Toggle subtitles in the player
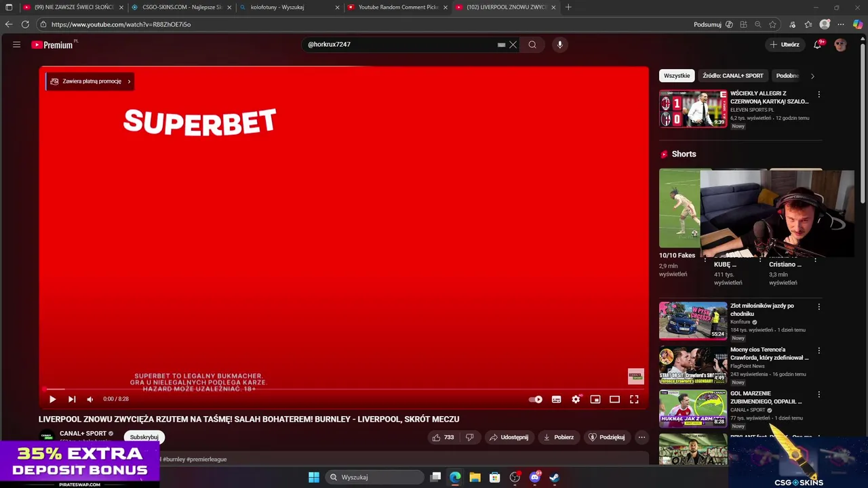The width and height of the screenshot is (868, 488). pos(556,399)
